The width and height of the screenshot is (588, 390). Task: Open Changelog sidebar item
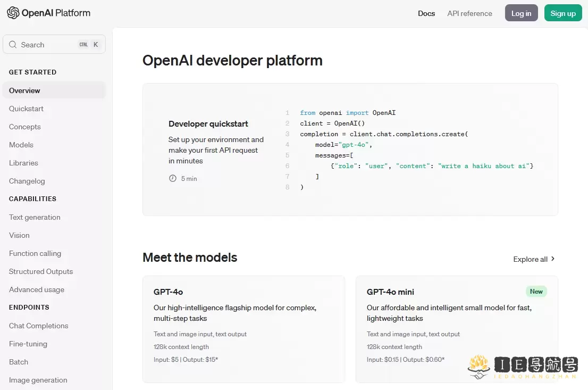click(x=27, y=181)
